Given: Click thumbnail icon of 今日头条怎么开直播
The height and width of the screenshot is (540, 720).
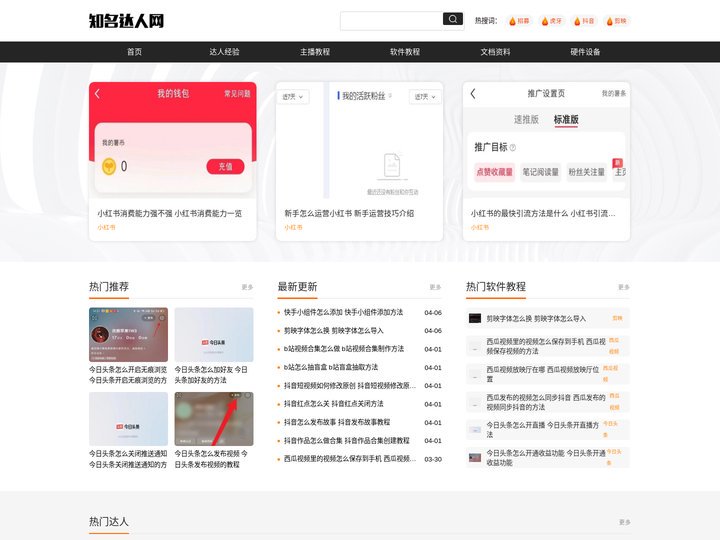Looking at the screenshot, I should tap(475, 430).
